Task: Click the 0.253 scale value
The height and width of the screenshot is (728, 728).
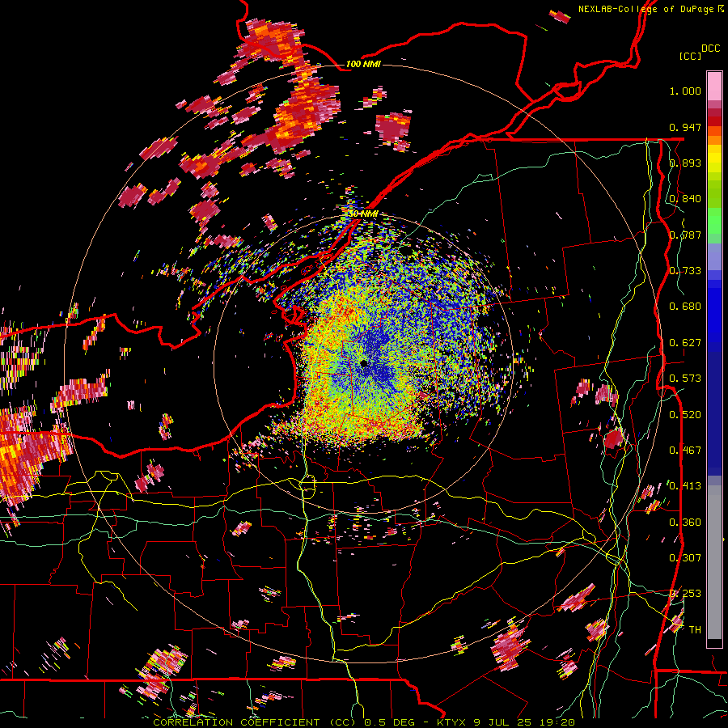Action: click(x=685, y=594)
